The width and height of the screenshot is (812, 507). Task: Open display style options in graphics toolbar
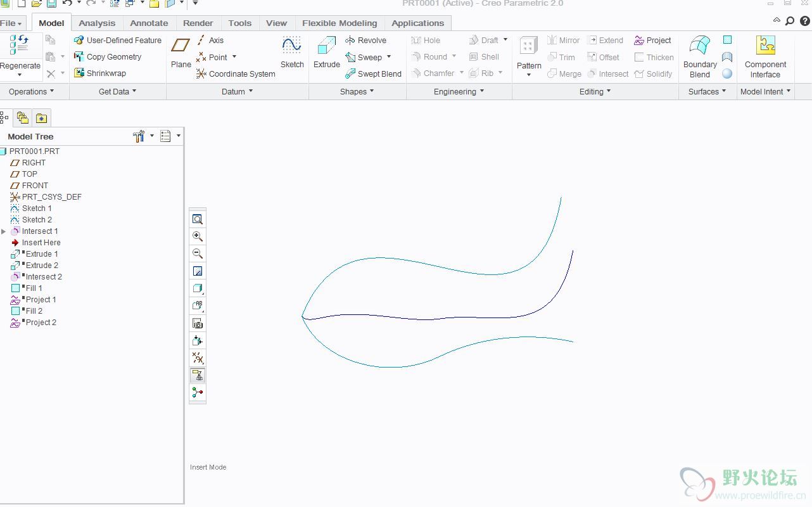[x=198, y=288]
